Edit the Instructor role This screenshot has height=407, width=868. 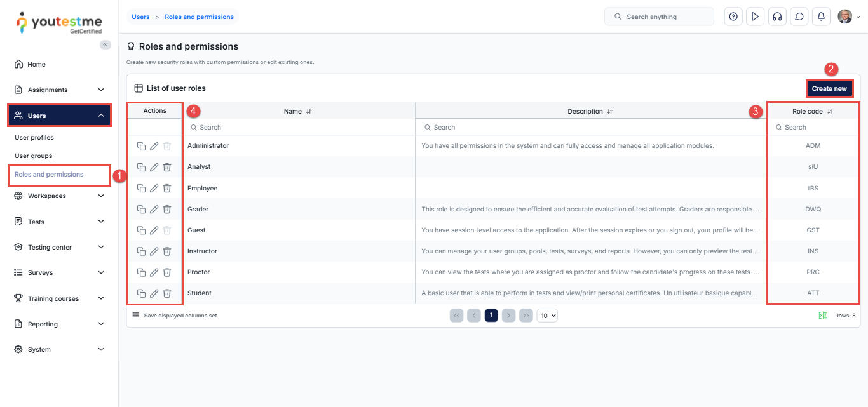tap(154, 251)
